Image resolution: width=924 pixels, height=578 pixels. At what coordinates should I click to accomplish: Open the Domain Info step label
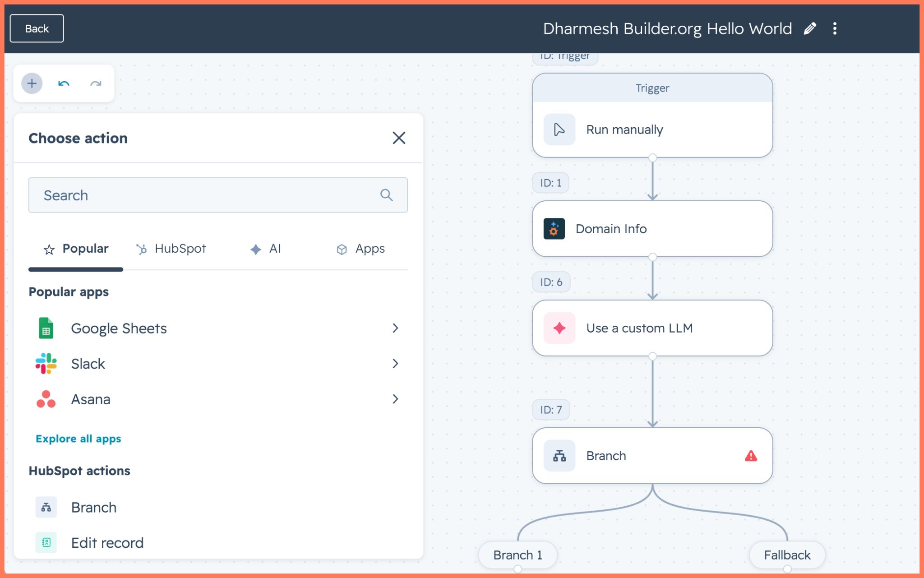611,229
